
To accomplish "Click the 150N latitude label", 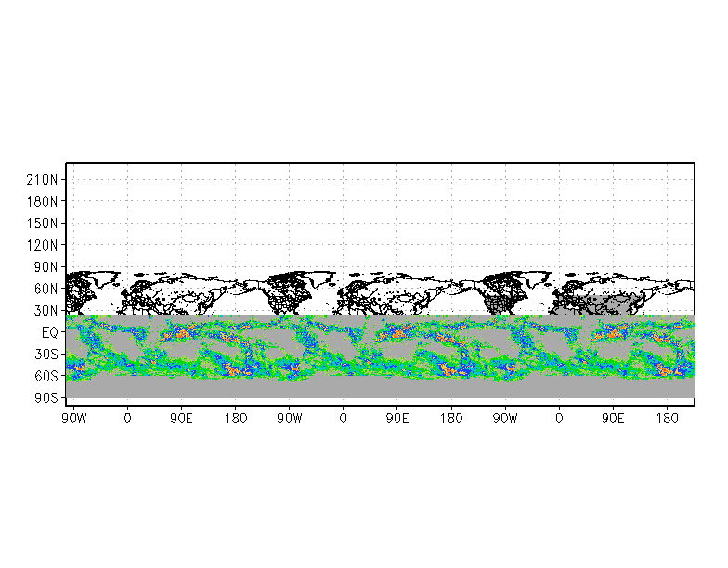I will pyautogui.click(x=43, y=223).
